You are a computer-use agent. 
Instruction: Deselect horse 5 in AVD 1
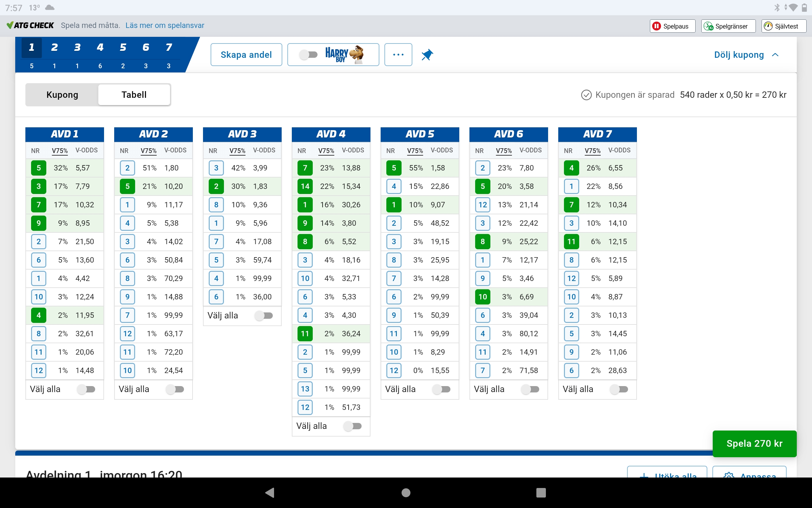(39, 168)
